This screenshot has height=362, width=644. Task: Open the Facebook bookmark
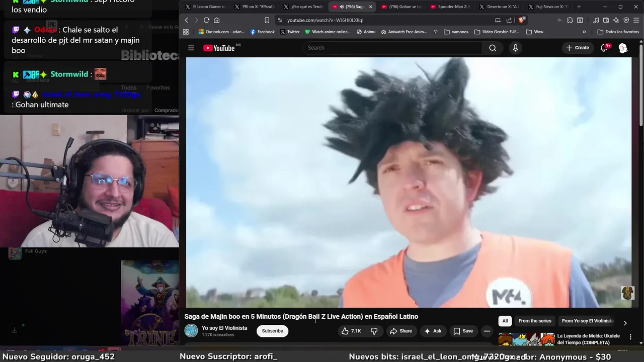pyautogui.click(x=263, y=32)
